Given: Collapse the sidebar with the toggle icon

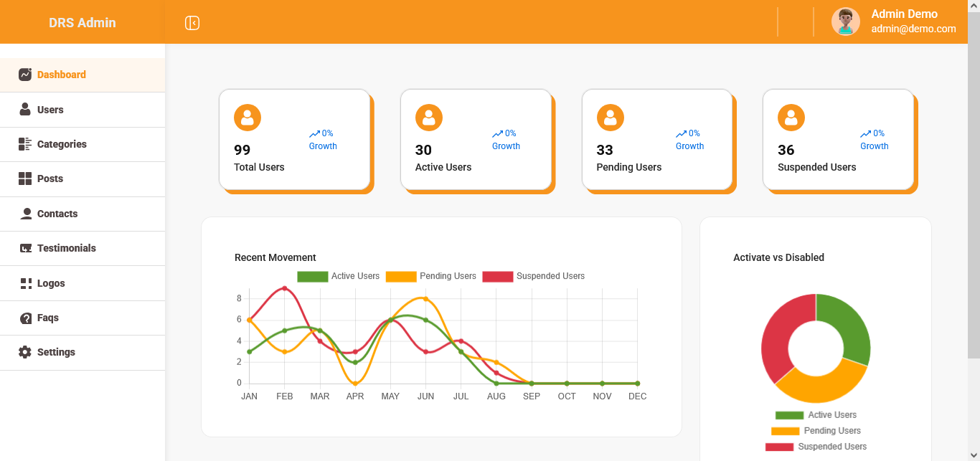Looking at the screenshot, I should coord(192,23).
